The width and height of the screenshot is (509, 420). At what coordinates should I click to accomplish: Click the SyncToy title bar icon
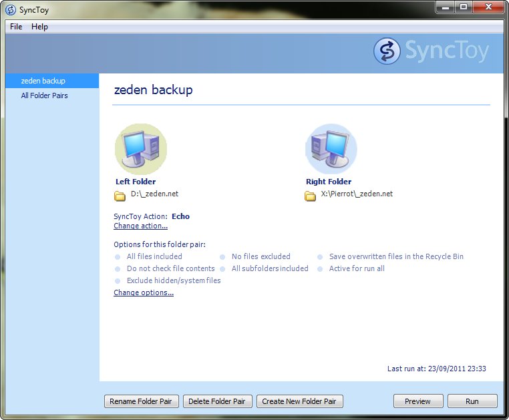point(11,10)
